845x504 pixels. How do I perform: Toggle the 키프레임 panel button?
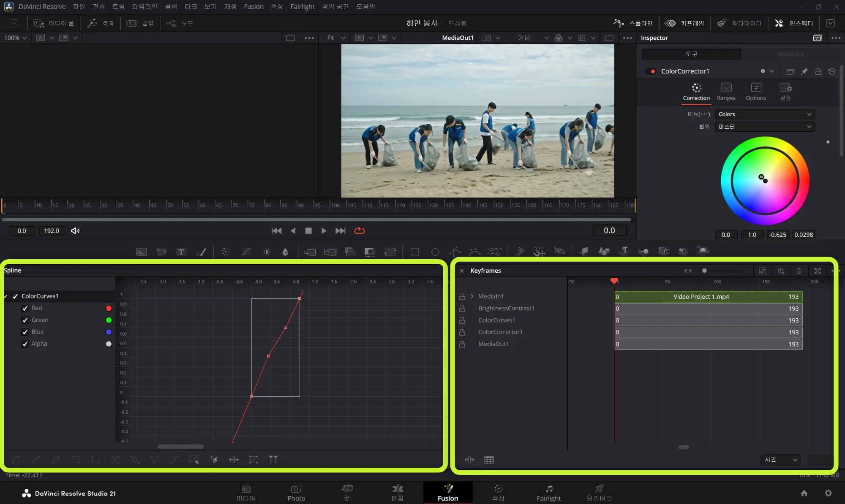point(684,23)
